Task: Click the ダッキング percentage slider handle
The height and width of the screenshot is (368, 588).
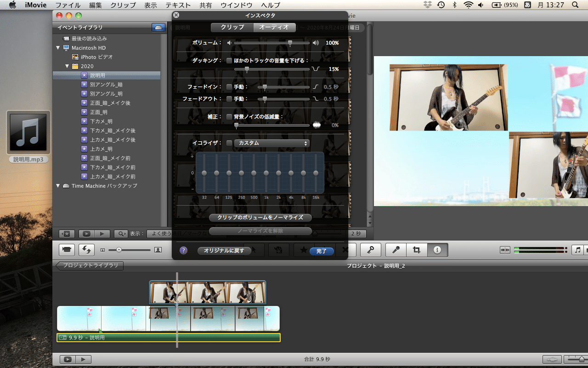Action: (x=247, y=69)
